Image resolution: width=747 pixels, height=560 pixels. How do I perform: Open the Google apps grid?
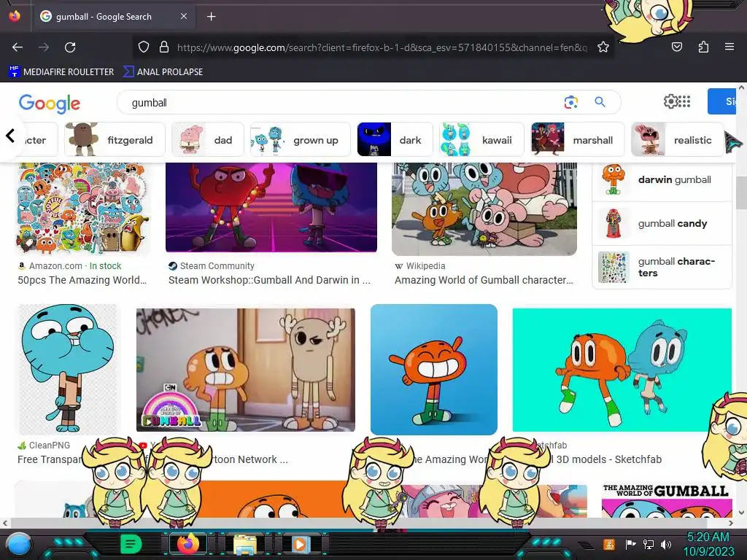pos(684,101)
